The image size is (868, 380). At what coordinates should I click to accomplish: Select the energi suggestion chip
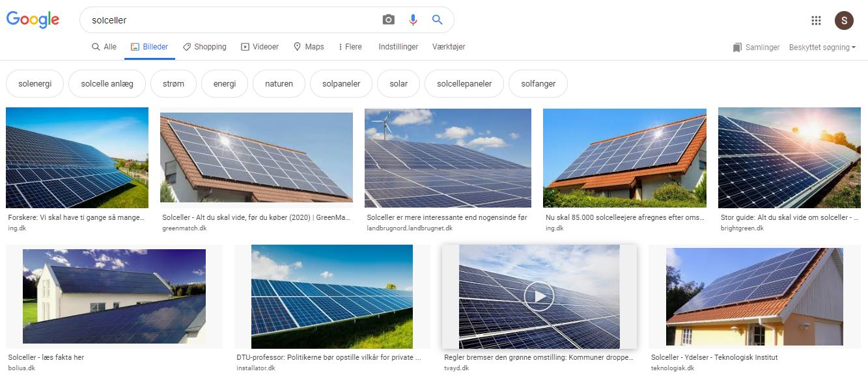pos(225,84)
